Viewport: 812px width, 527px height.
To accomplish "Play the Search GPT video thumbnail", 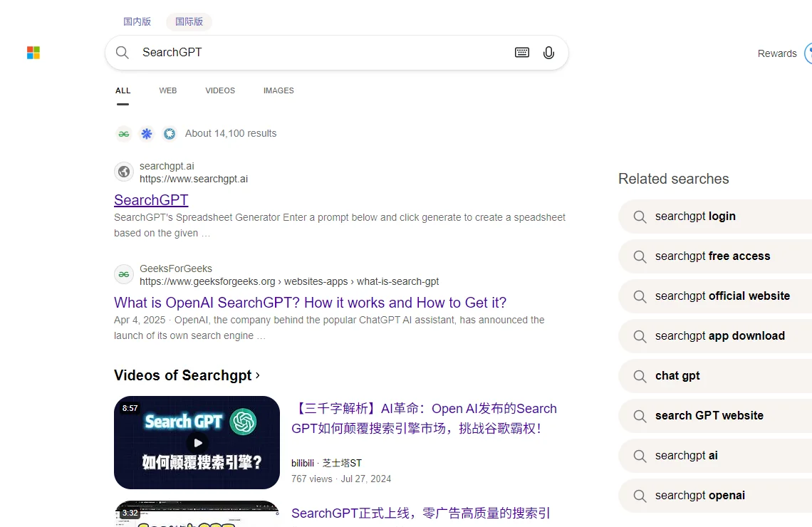I will [197, 443].
